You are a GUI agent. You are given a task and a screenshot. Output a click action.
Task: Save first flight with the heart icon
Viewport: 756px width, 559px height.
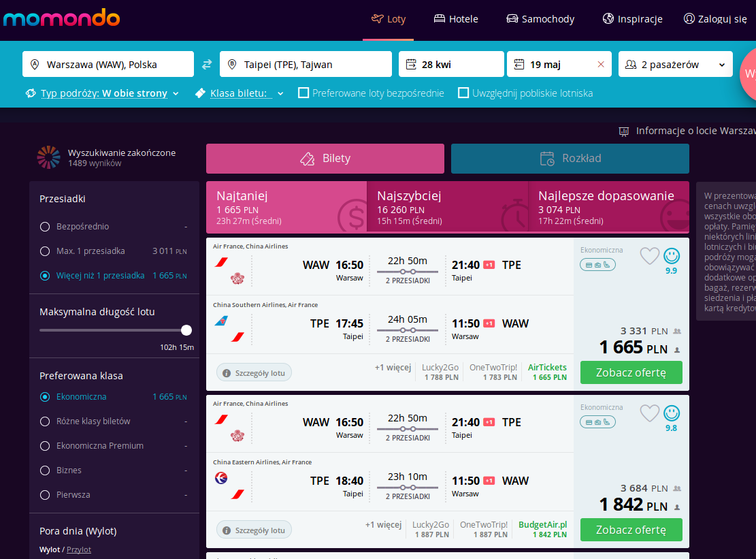click(x=649, y=255)
